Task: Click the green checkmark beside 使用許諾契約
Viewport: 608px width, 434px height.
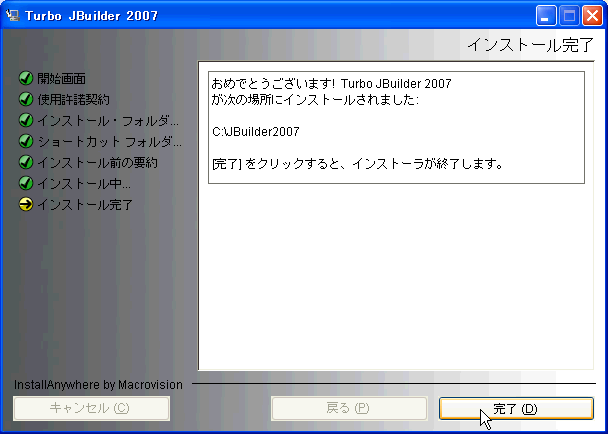Action: [25, 99]
